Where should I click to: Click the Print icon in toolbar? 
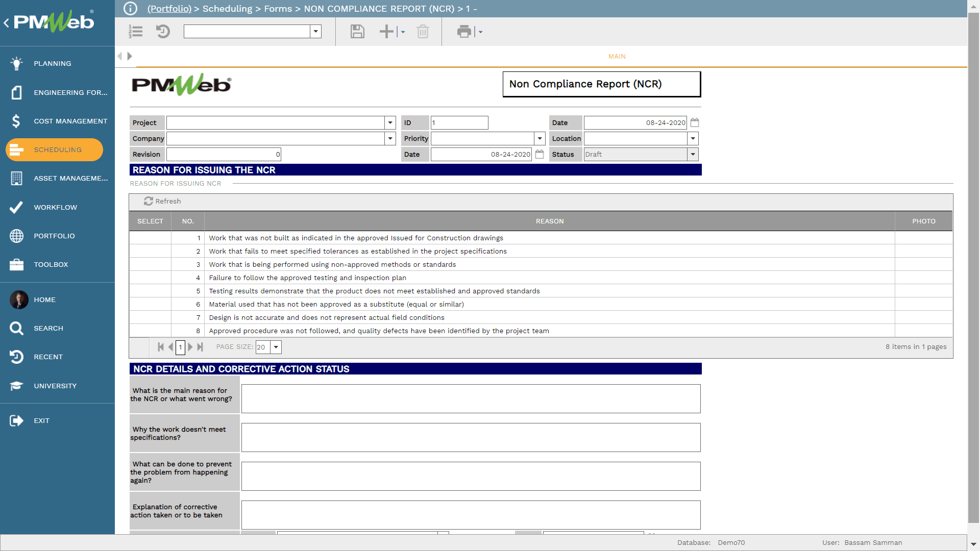pos(464,32)
